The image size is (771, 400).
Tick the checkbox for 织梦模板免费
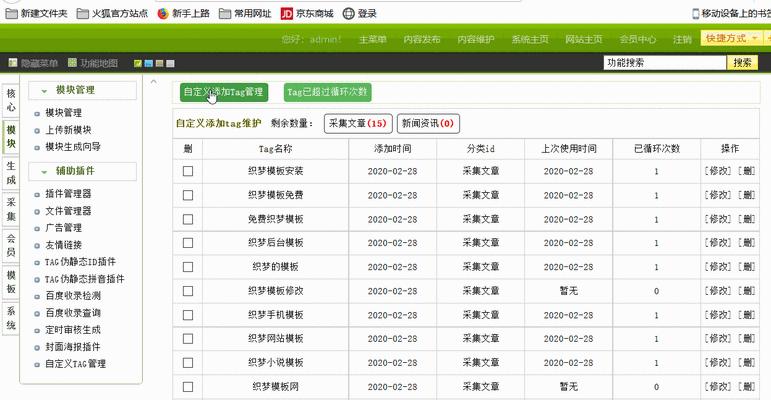coord(188,195)
